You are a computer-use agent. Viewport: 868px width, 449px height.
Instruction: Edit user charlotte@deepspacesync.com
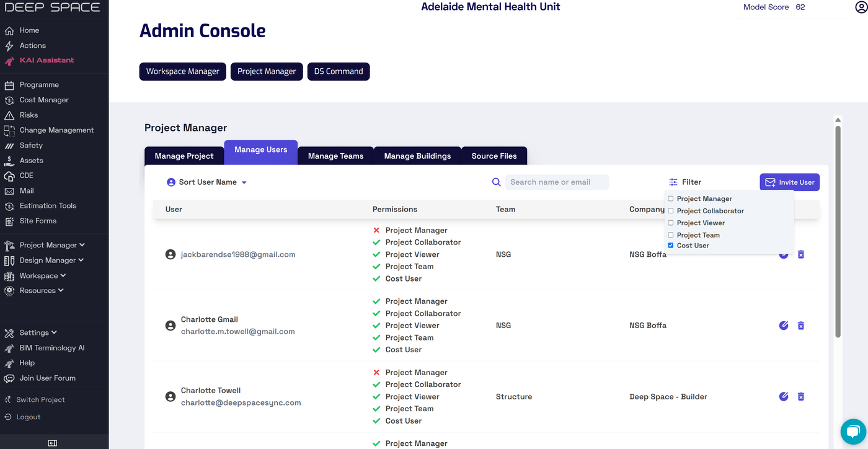(x=784, y=396)
